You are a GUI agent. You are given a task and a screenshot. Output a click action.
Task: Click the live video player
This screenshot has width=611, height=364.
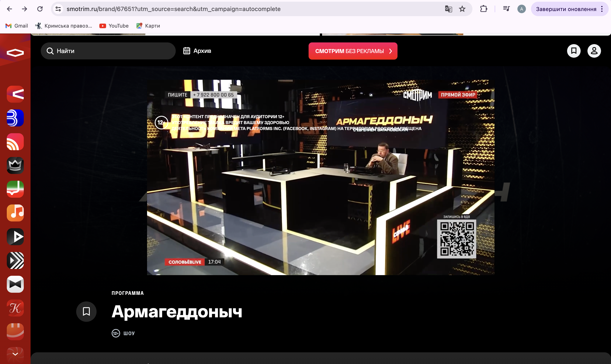click(x=320, y=177)
